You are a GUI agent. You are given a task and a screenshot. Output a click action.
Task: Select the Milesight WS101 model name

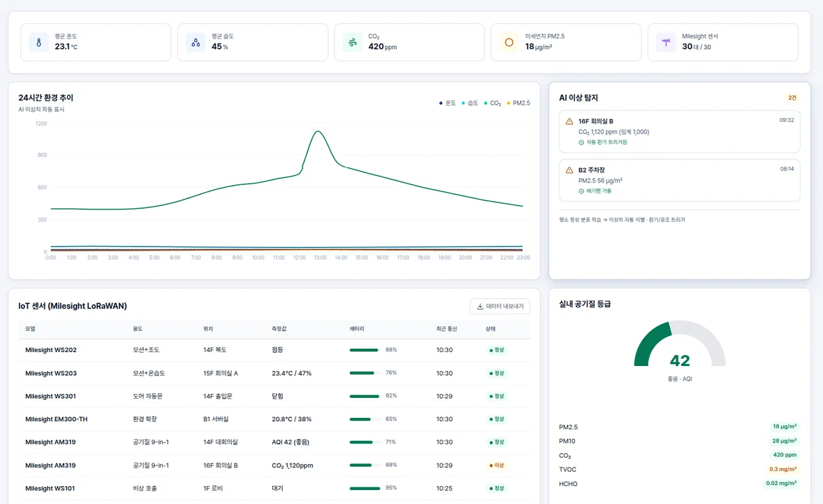click(x=50, y=489)
